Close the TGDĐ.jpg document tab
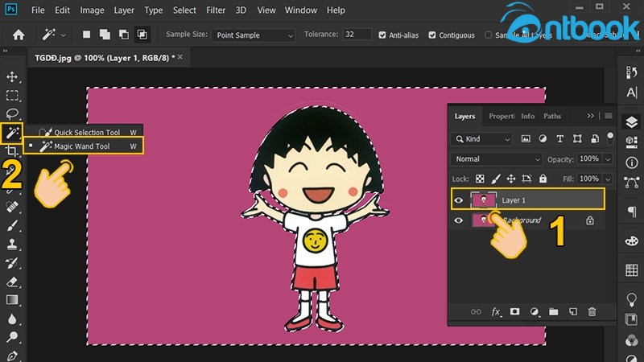Image resolution: width=644 pixels, height=362 pixels. (180, 57)
